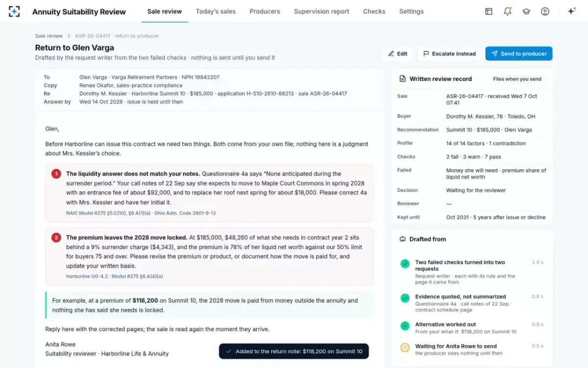Click the green check for Two failed checks step
The image size is (588, 368).
[405, 263]
